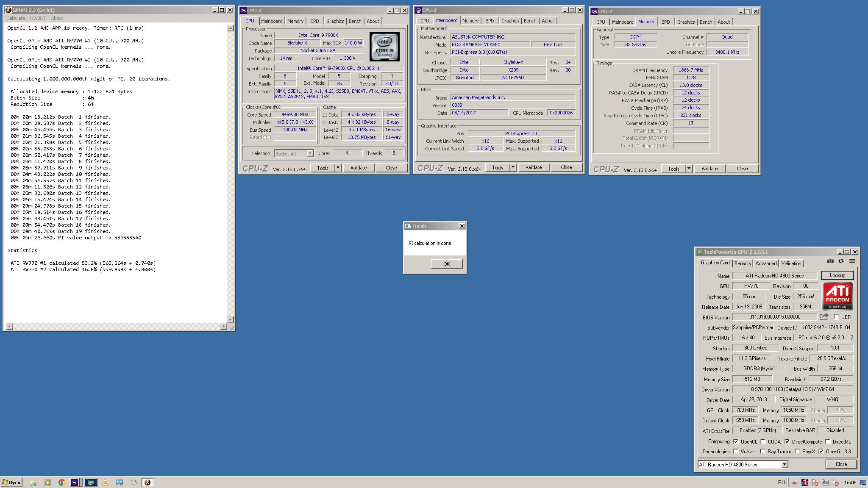Open Graphics tab in CPU-Z Mainboard window

click(x=510, y=21)
